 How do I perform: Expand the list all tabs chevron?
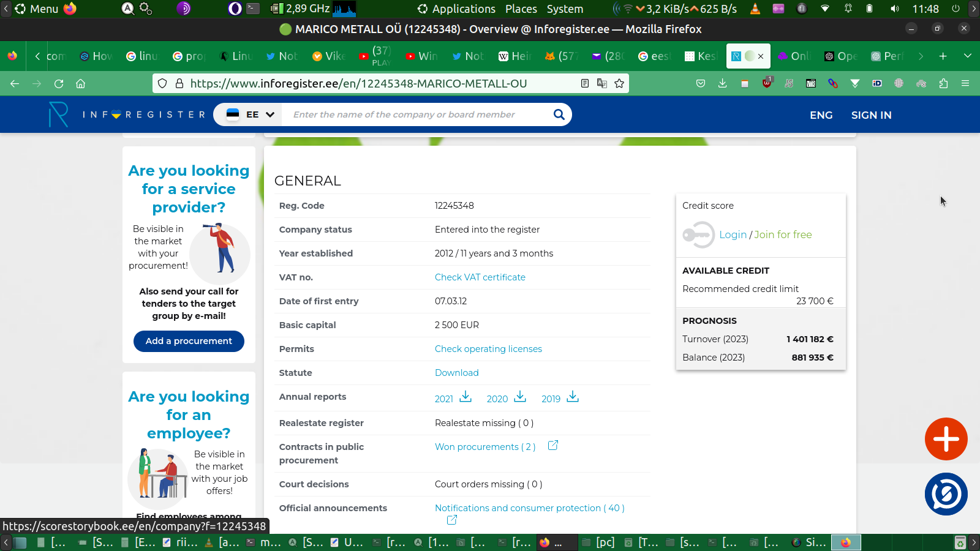pyautogui.click(x=968, y=56)
